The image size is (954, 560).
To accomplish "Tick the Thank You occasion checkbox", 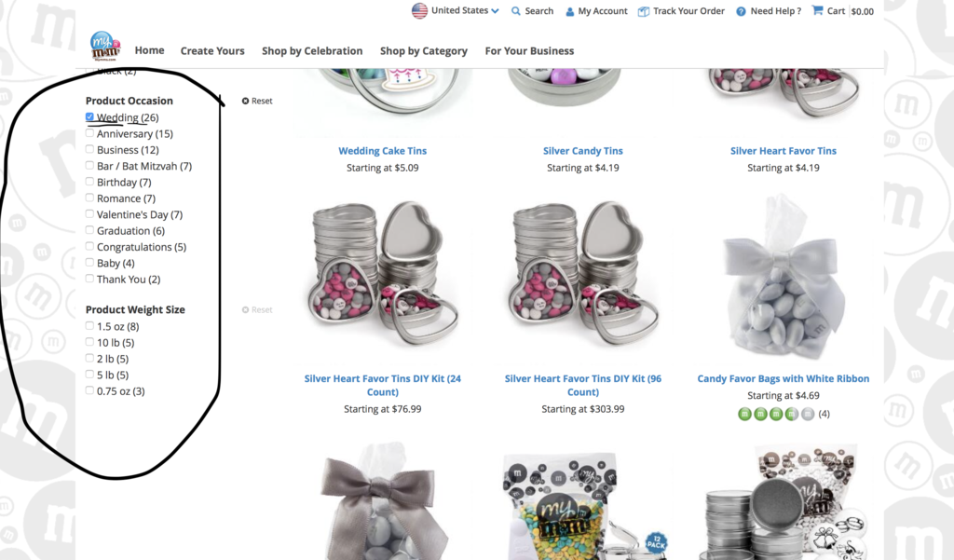I will pos(89,279).
